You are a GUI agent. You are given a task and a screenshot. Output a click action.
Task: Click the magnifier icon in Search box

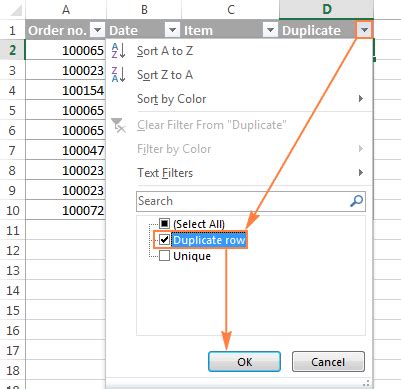pyautogui.click(x=356, y=201)
